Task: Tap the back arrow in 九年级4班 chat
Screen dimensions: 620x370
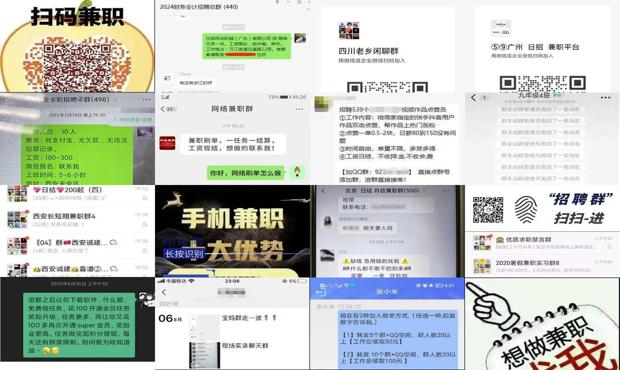Action: [473, 97]
